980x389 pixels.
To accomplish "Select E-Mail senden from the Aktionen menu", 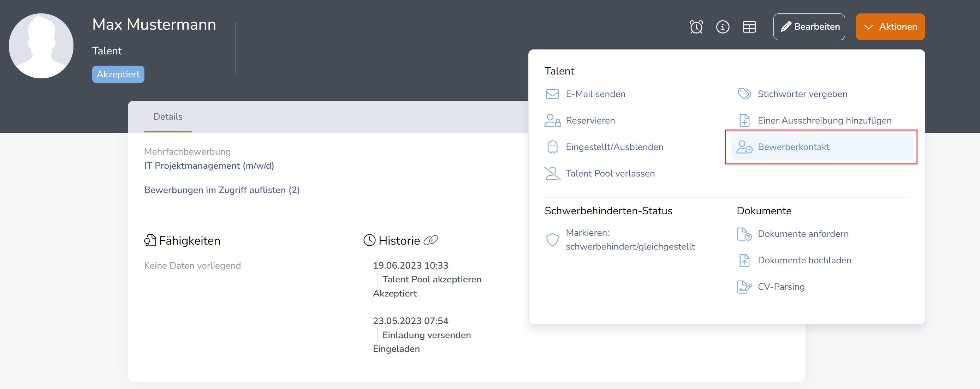I will (x=595, y=94).
